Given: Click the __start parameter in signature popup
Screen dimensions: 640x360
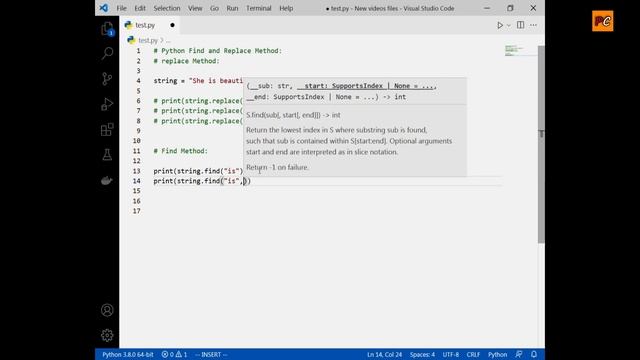Looking at the screenshot, I should point(366,86).
